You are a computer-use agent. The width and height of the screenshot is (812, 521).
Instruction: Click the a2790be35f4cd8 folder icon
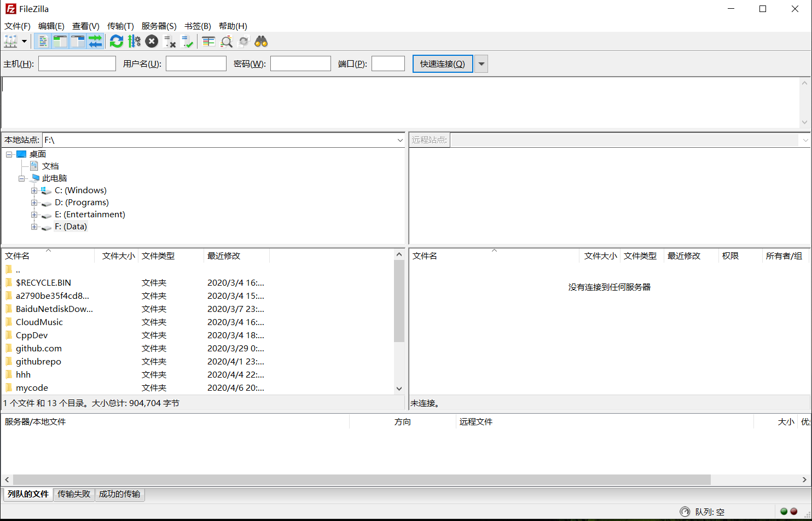tap(9, 296)
